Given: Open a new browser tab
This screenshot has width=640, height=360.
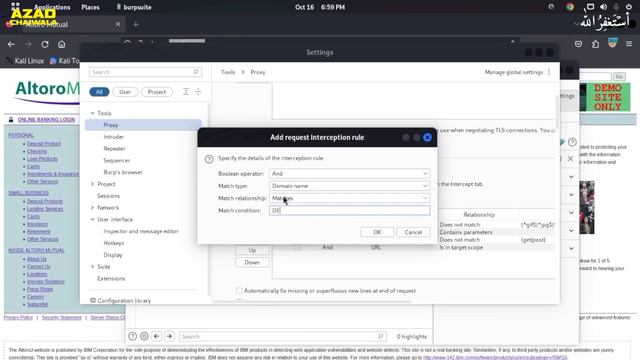Looking at the screenshot, I should pyautogui.click(x=136, y=24).
